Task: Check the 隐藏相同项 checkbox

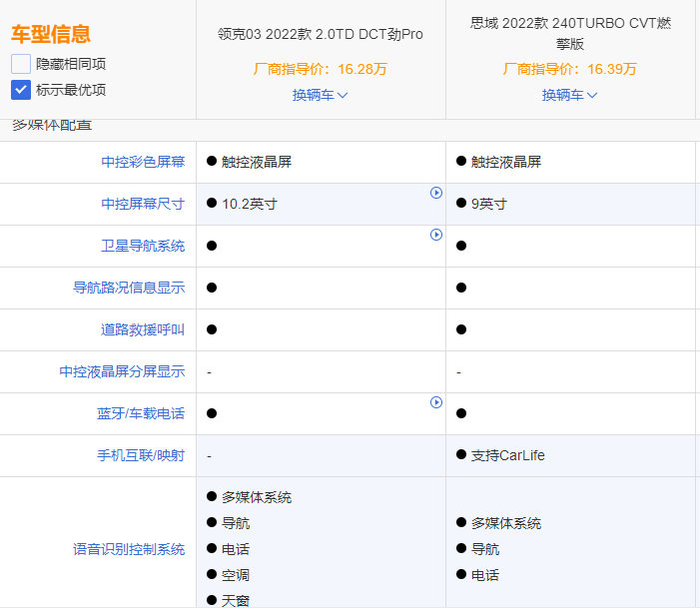Action: tap(21, 64)
